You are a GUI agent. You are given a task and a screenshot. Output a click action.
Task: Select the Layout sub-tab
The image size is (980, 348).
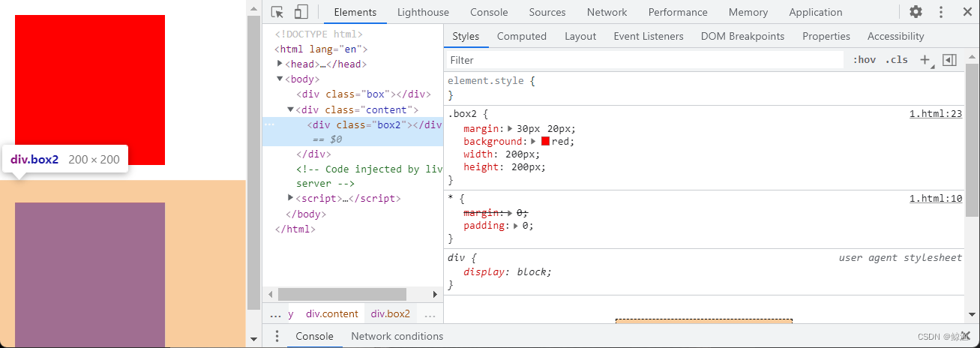click(580, 36)
